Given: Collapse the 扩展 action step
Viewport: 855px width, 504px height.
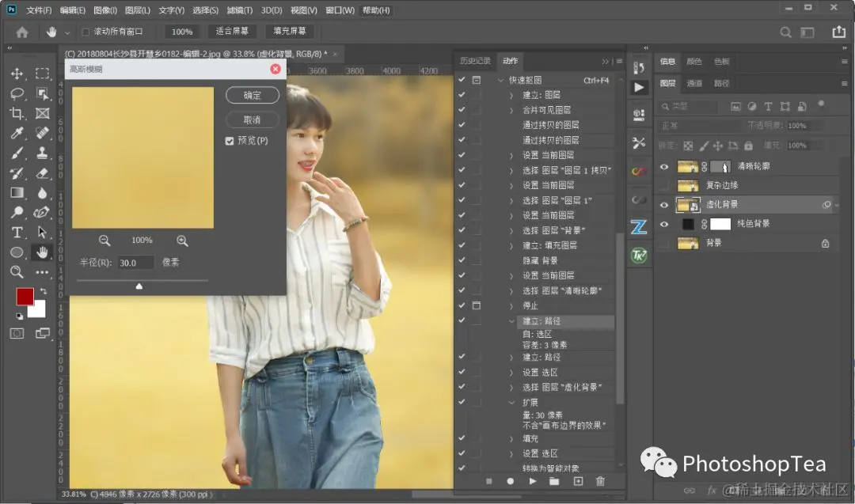Looking at the screenshot, I should click(x=511, y=402).
